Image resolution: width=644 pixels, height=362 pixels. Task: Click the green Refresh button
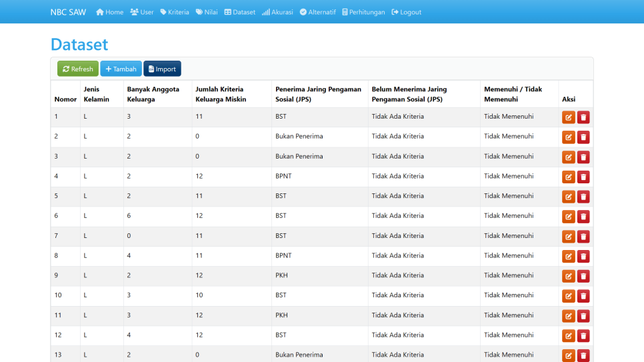click(x=78, y=69)
